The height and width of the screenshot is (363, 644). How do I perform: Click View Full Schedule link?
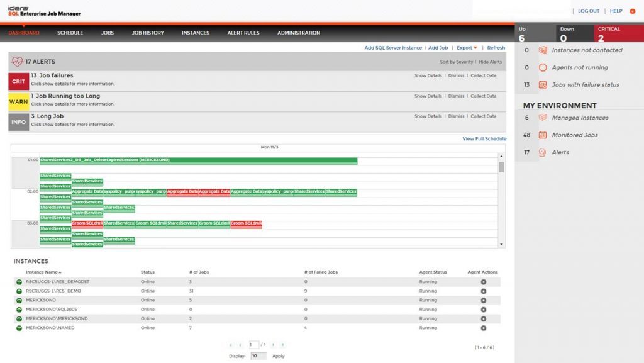[x=484, y=139]
